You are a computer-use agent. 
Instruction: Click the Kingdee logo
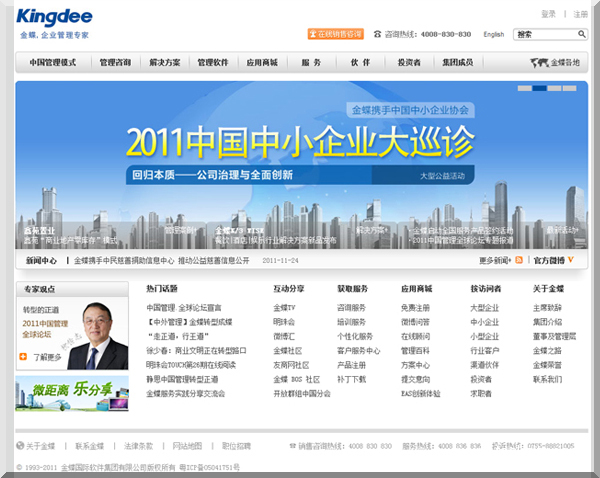click(x=54, y=17)
